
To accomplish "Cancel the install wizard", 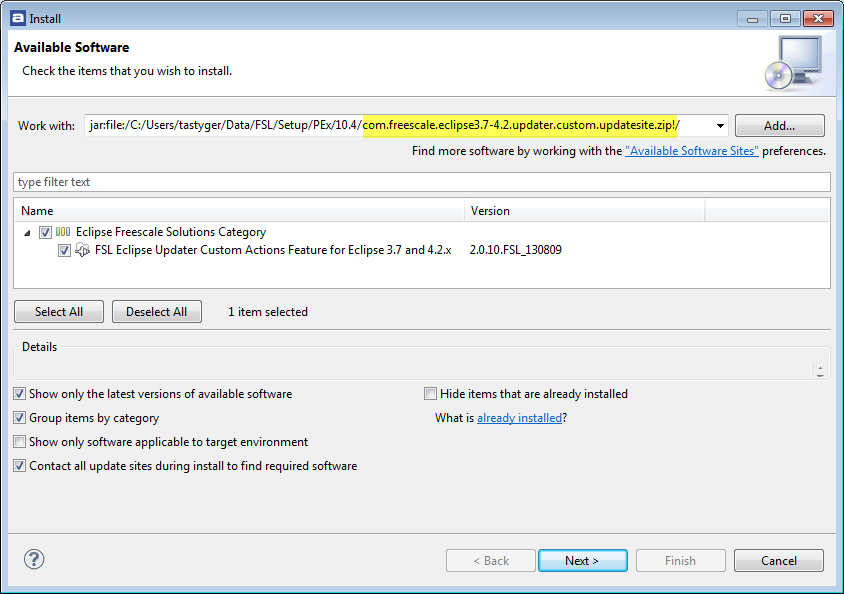I will pos(778,560).
